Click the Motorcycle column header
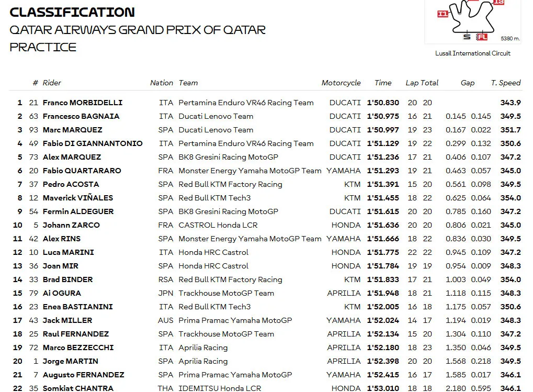 click(x=341, y=83)
